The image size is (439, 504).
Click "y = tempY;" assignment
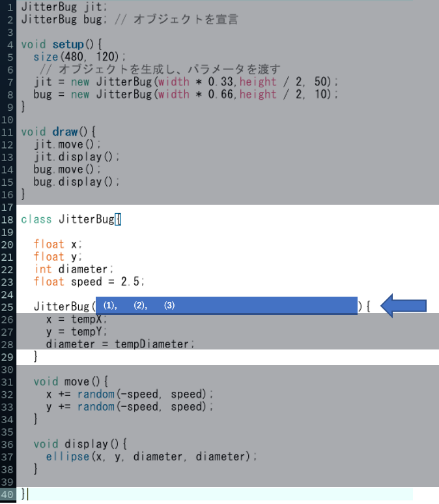pyautogui.click(x=76, y=332)
